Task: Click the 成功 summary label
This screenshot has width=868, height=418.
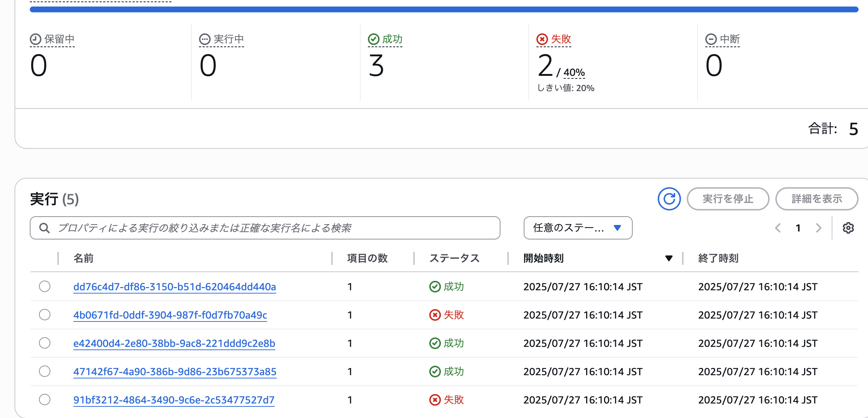Action: click(392, 39)
